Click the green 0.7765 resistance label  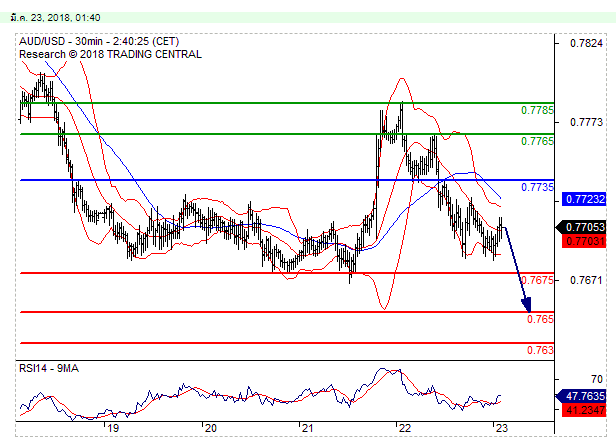point(537,141)
